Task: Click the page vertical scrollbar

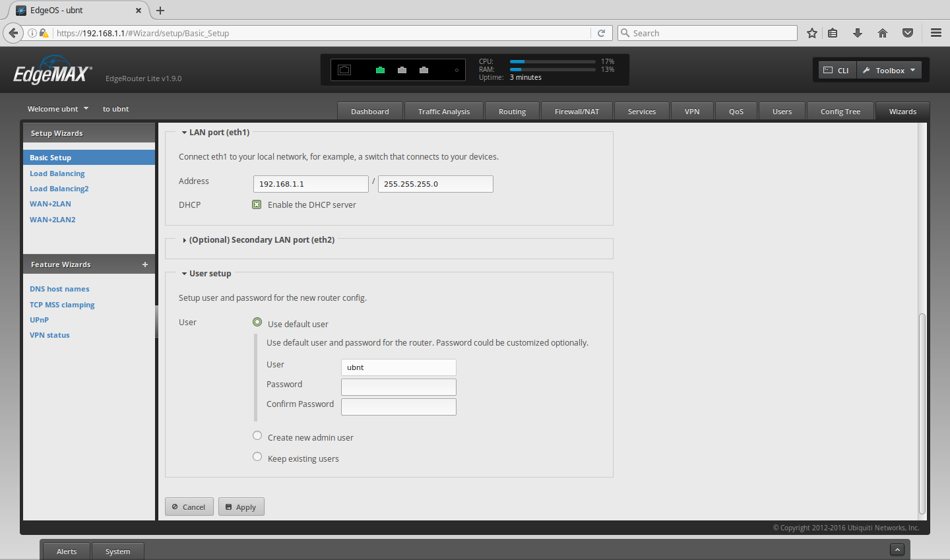Action: (922, 414)
